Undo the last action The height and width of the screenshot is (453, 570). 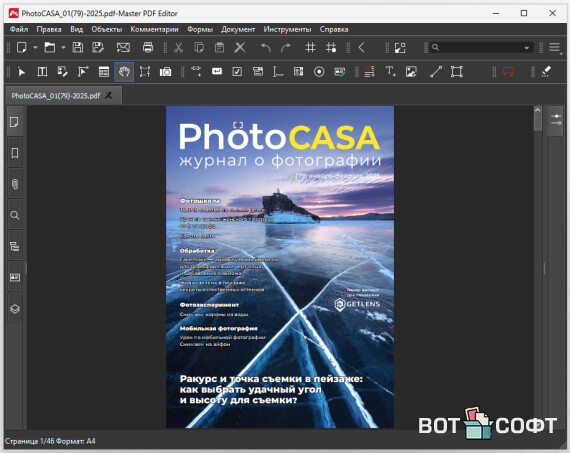[266, 47]
